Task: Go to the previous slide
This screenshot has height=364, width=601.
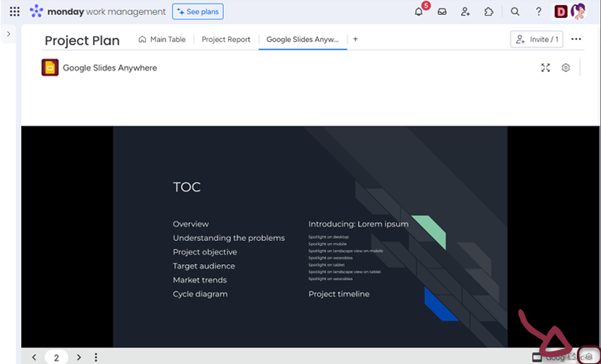Action: pos(34,357)
